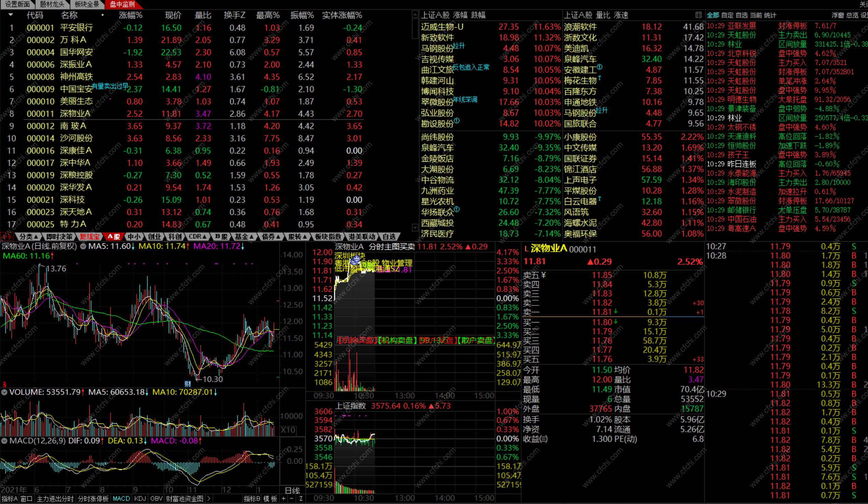This screenshot has width=868, height=504.
Task: Click the grid layout icon in the 上证A股 量比 header
Action: coord(698,15)
